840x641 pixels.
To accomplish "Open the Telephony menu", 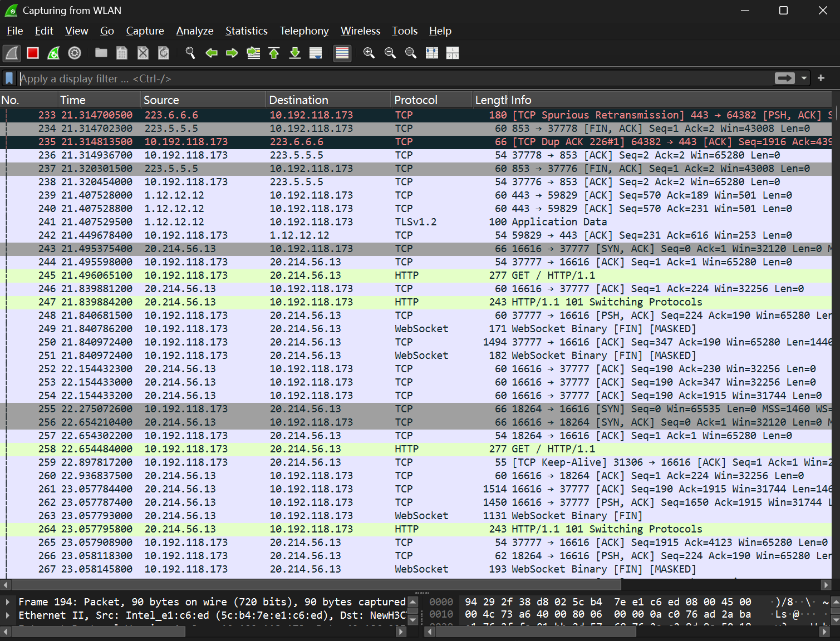I will pos(304,31).
